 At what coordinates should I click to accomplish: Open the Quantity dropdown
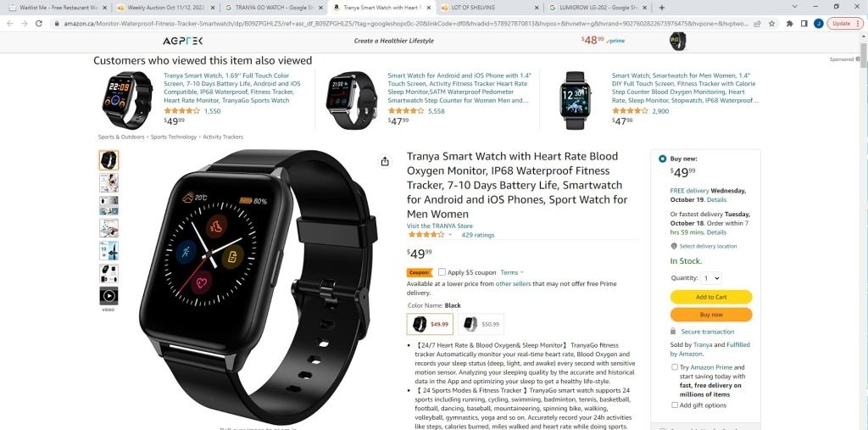[x=711, y=278]
